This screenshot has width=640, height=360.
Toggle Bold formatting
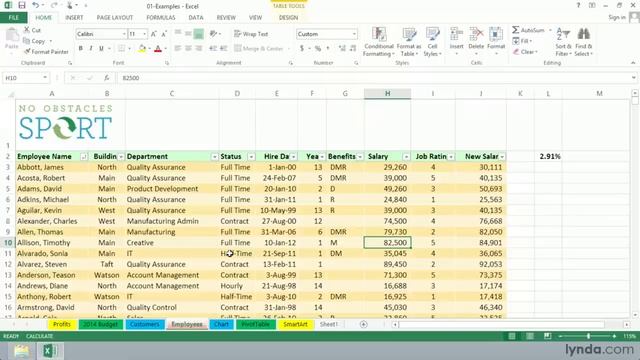[x=80, y=49]
